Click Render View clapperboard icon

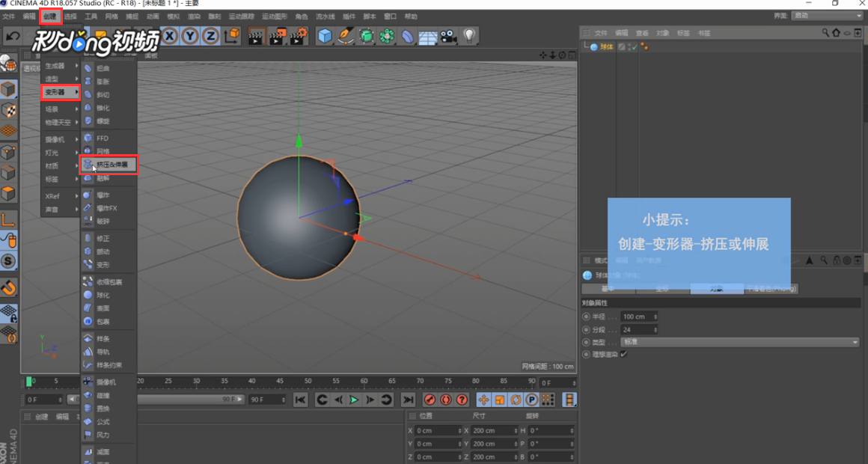point(256,37)
